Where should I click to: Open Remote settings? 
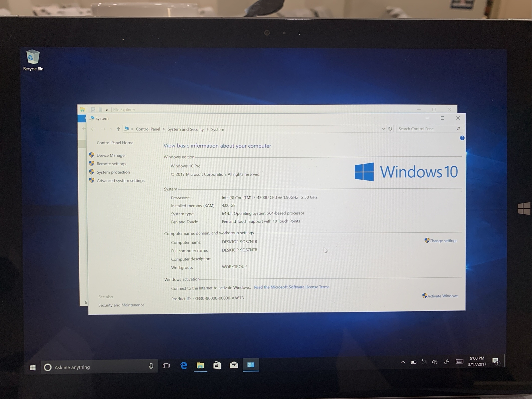pyautogui.click(x=111, y=164)
